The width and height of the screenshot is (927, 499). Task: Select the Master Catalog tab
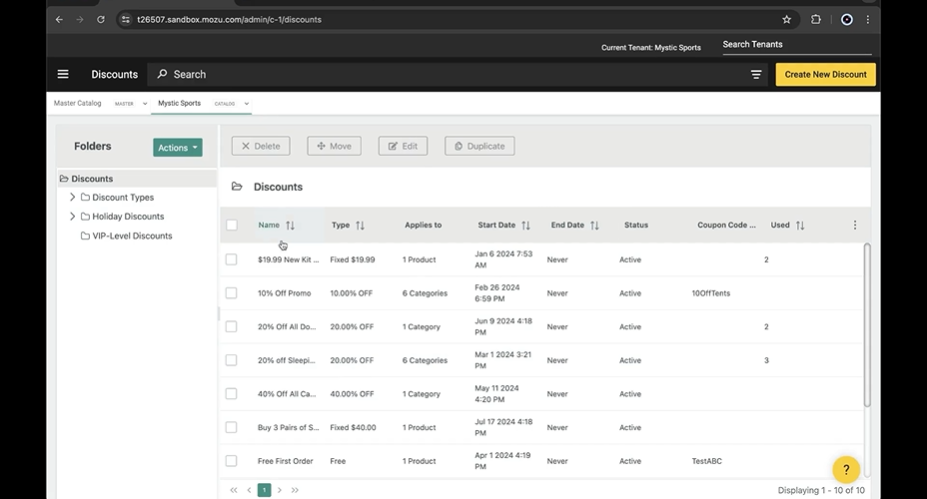(x=77, y=103)
